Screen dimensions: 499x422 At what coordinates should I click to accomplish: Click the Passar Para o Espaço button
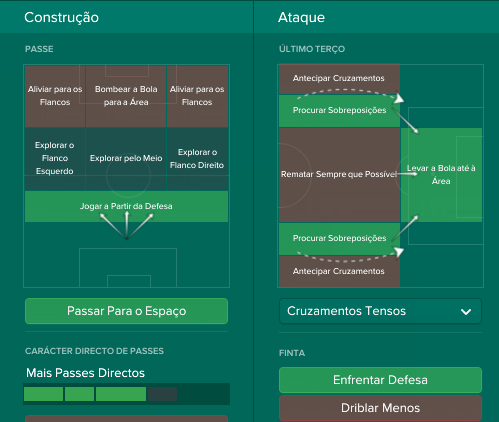126,311
